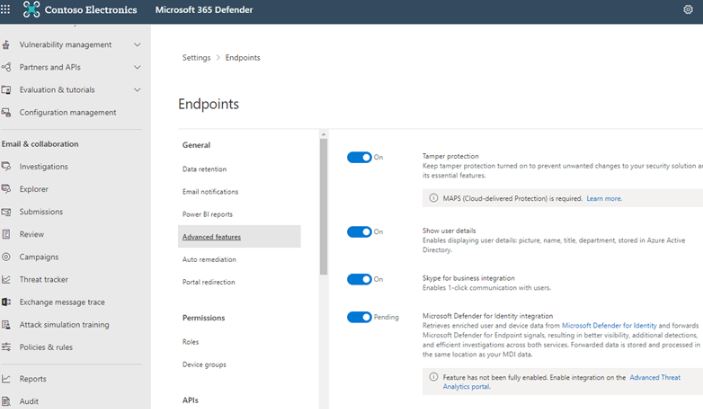Screen dimensions: 703x409
Task: Click the Configuration management icon
Action: 6,112
